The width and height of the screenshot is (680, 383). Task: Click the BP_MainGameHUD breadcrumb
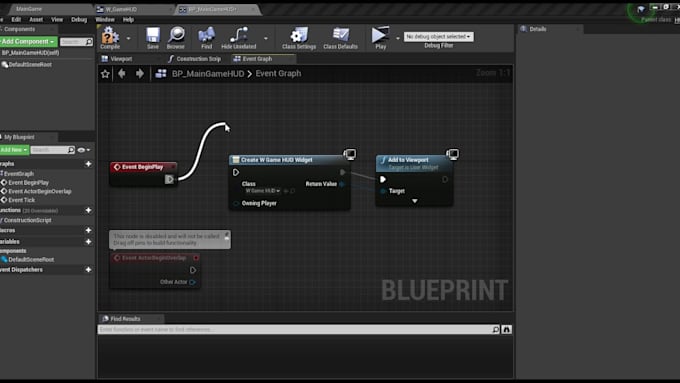[208, 74]
